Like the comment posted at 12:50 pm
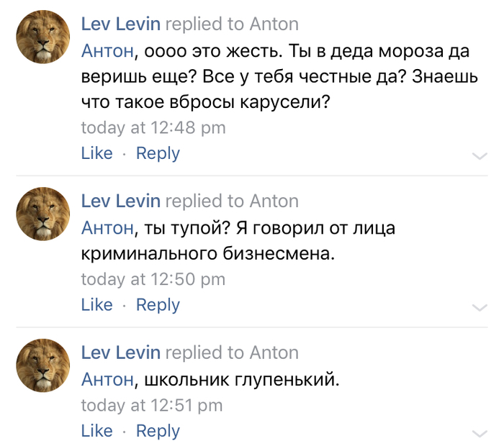Screen dimensions: 504x446 pyautogui.click(x=97, y=305)
